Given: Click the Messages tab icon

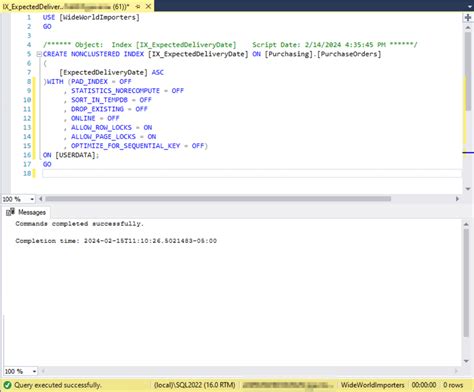Looking at the screenshot, I should click(10, 212).
